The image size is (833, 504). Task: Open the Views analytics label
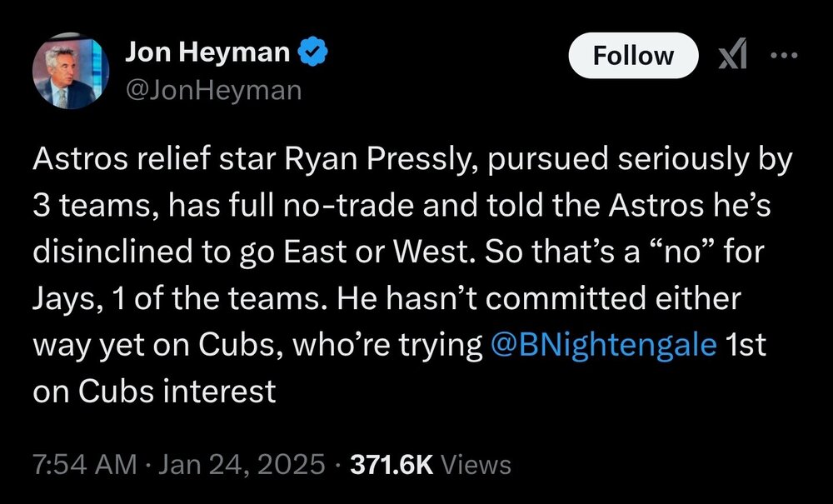pos(475,464)
